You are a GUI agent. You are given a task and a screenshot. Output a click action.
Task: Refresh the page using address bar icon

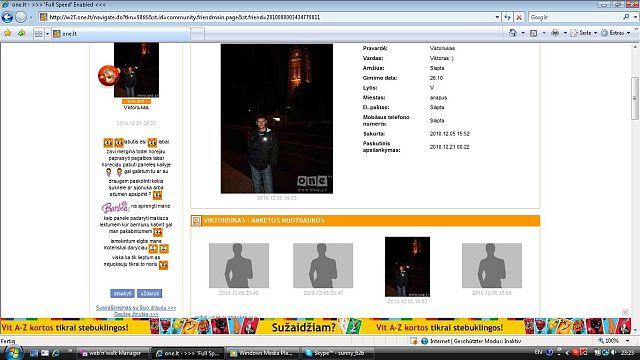click(507, 17)
